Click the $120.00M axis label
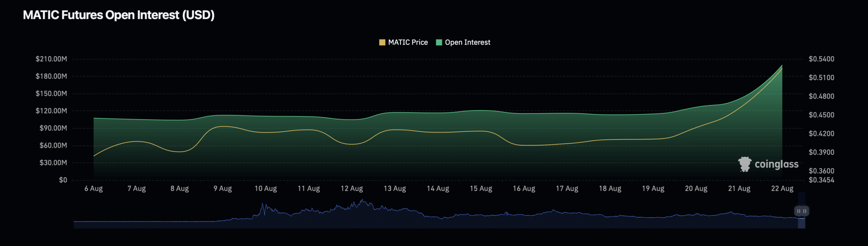Viewport: 868px width, 246px height. pyautogui.click(x=52, y=111)
